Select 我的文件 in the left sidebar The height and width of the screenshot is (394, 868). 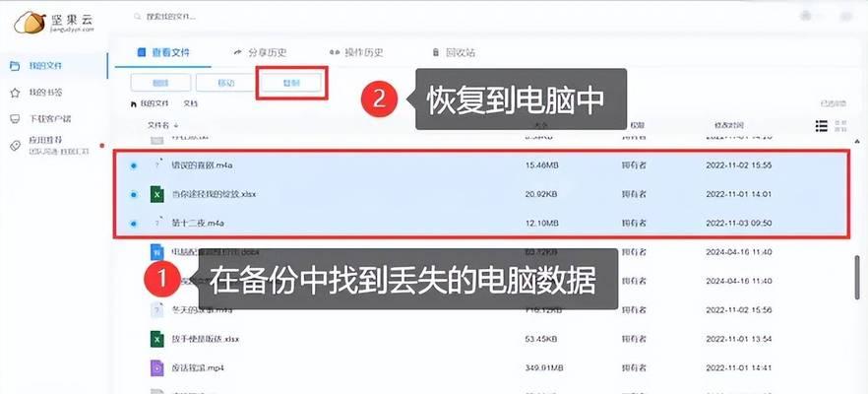[45, 66]
